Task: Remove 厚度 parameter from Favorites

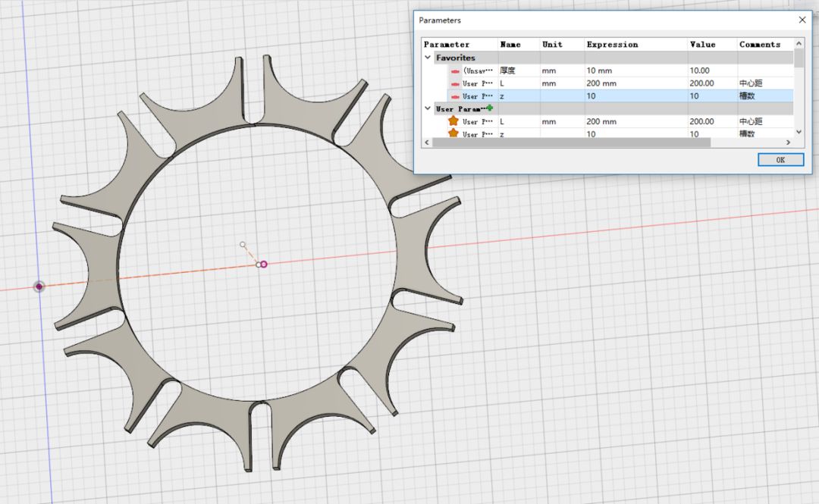Action: click(455, 70)
